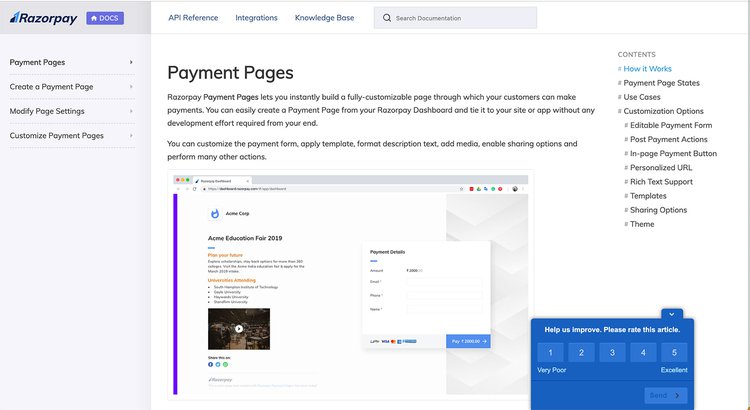The image size is (750, 410).
Task: Select Create a Payment Page sidebar item
Action: click(x=51, y=87)
